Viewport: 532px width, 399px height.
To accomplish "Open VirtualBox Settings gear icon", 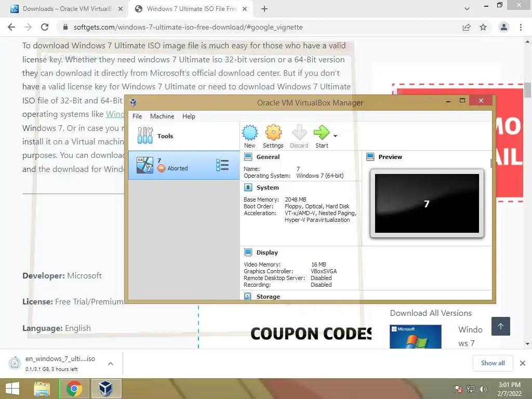I will point(273,137).
